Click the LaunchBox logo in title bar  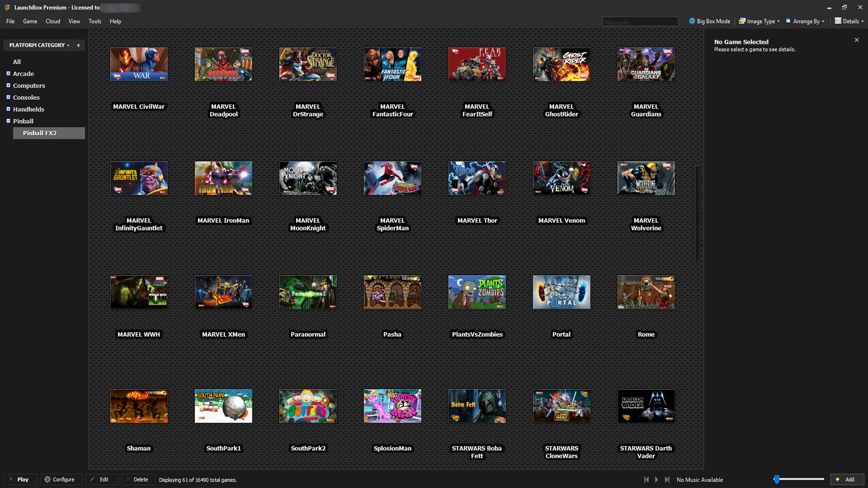coord(7,7)
